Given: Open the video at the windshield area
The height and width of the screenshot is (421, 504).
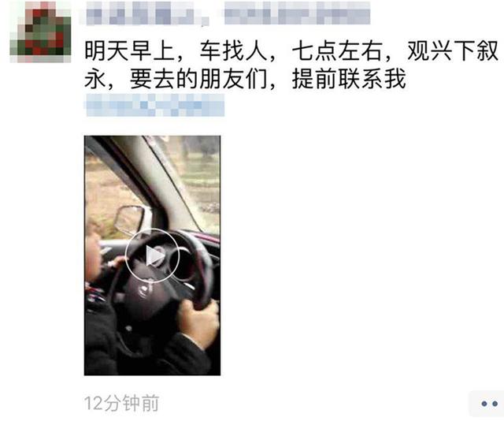Looking at the screenshot, I should pos(198,181).
